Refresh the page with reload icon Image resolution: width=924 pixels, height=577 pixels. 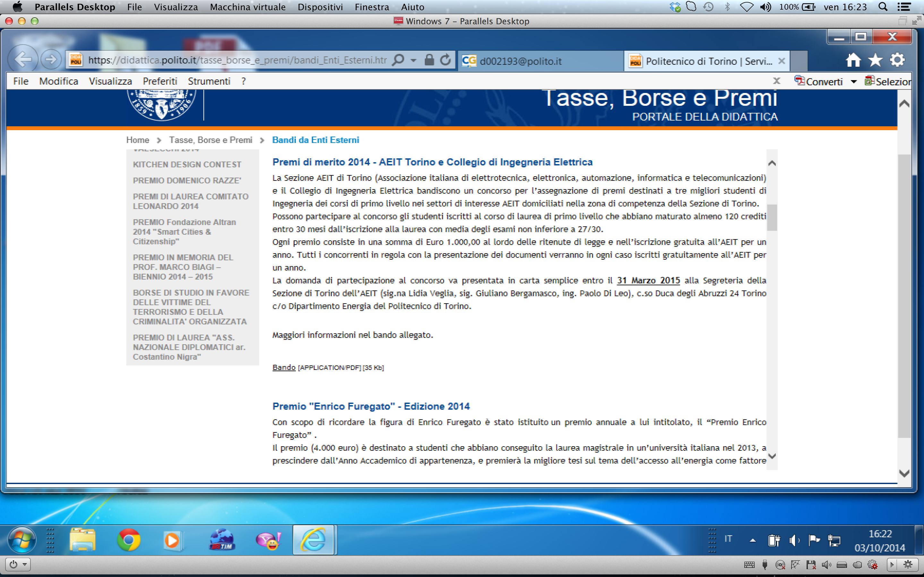[x=445, y=60]
